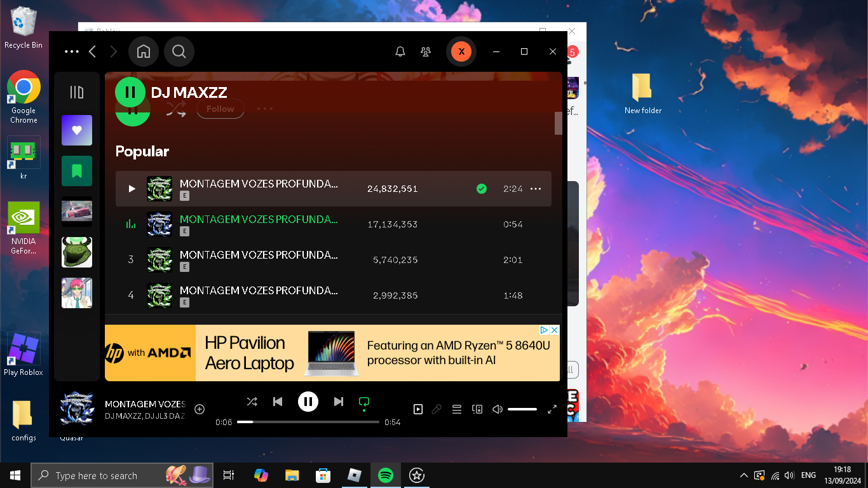The image size is (868, 488).
Task: Open the What's New notification bell
Action: [x=400, y=51]
